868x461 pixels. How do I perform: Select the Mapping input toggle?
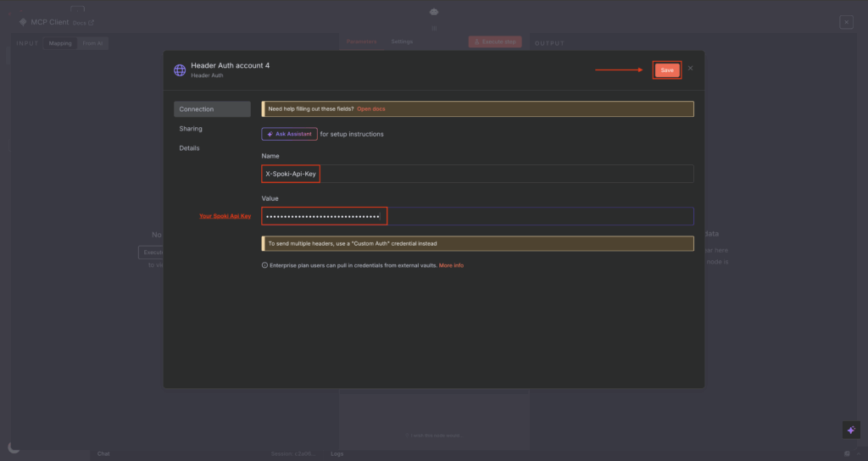coord(60,43)
